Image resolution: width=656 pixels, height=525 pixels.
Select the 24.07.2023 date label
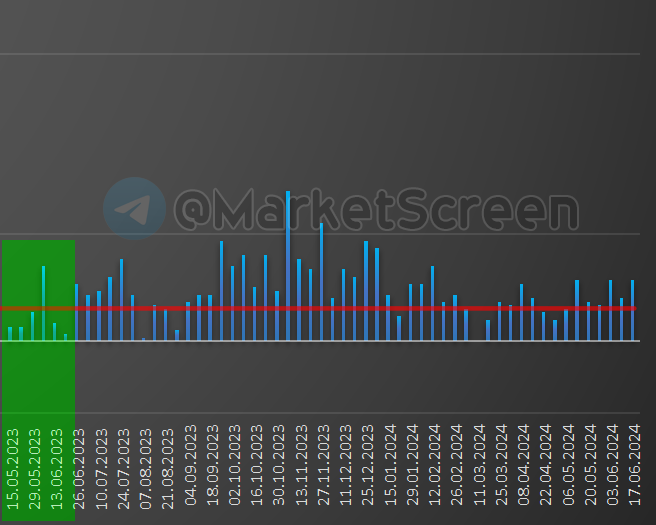[x=123, y=469]
